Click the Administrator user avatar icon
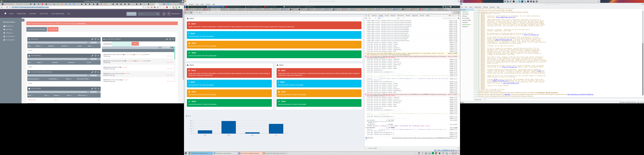 click(169, 14)
